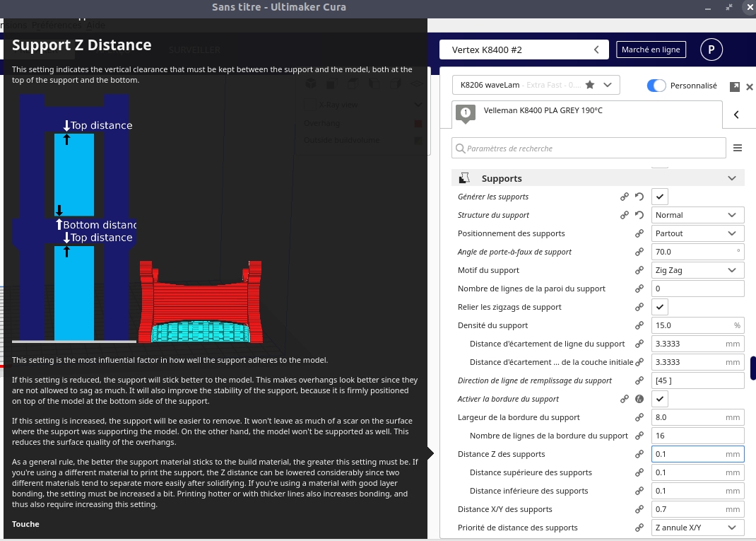Open Structure du support dropdown showing Normal
Image resolution: width=756 pixels, height=541 pixels.
(697, 215)
